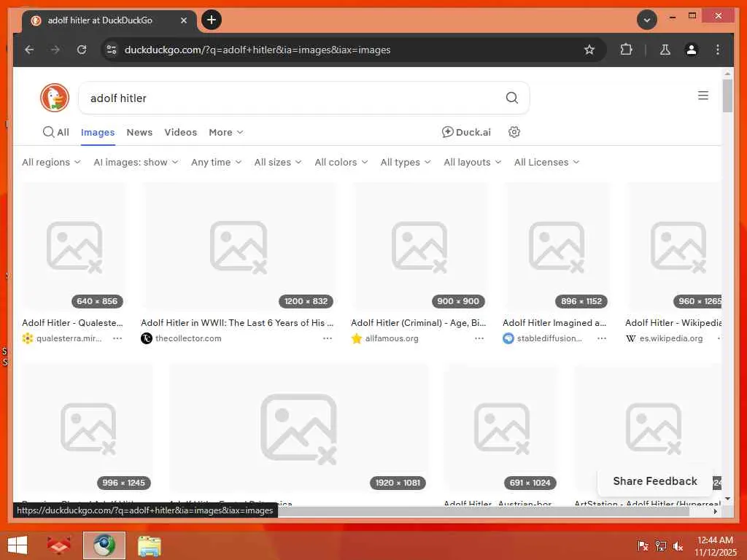Click the DuckDuckGo logo
This screenshot has width=747, height=560.
pos(55,98)
